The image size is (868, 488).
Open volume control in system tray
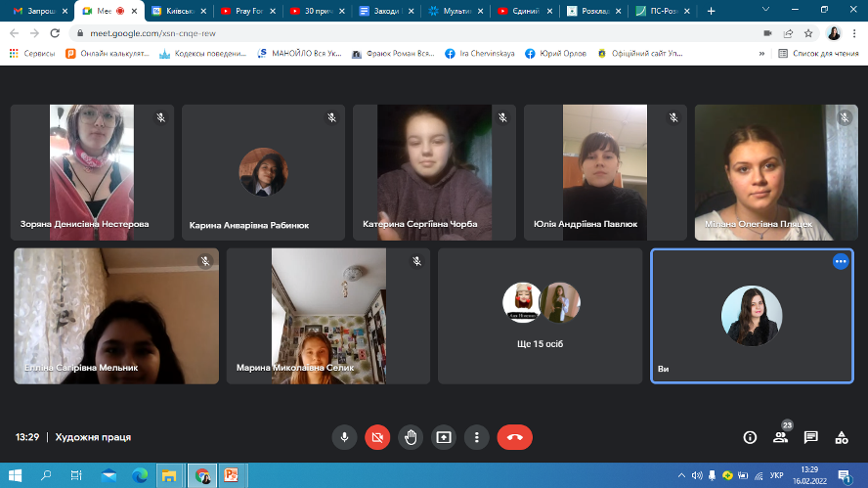coord(697,475)
